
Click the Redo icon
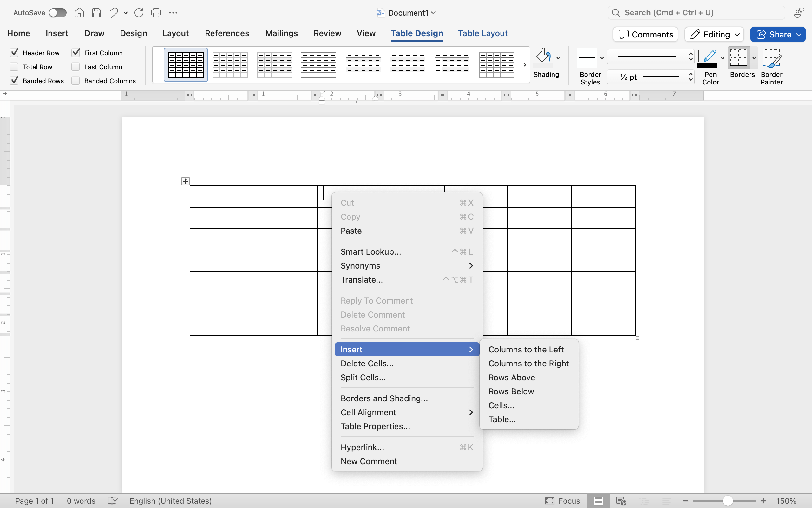(x=139, y=13)
